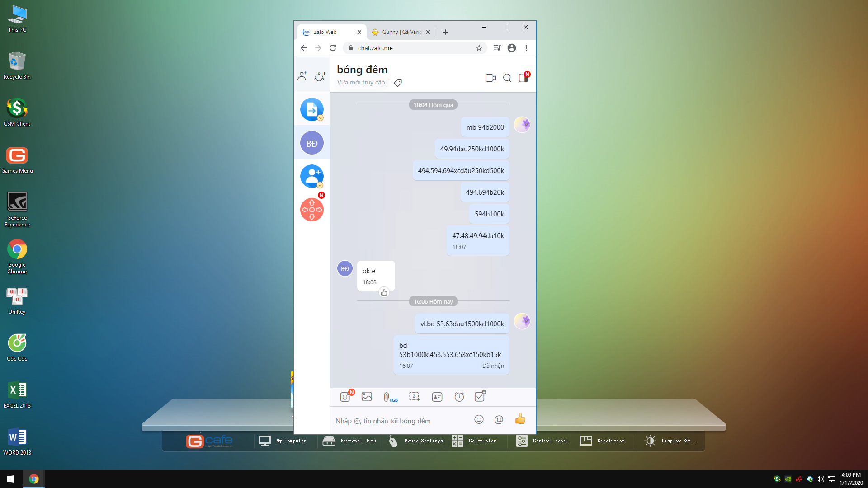Send a contact card
This screenshot has width=868, height=488.
[437, 397]
